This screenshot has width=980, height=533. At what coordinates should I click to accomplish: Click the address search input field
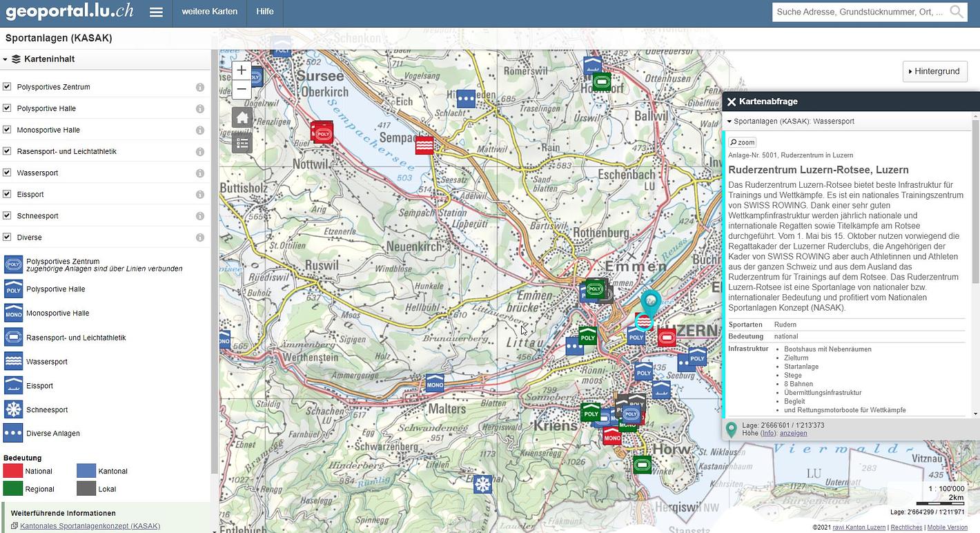[x=859, y=12]
